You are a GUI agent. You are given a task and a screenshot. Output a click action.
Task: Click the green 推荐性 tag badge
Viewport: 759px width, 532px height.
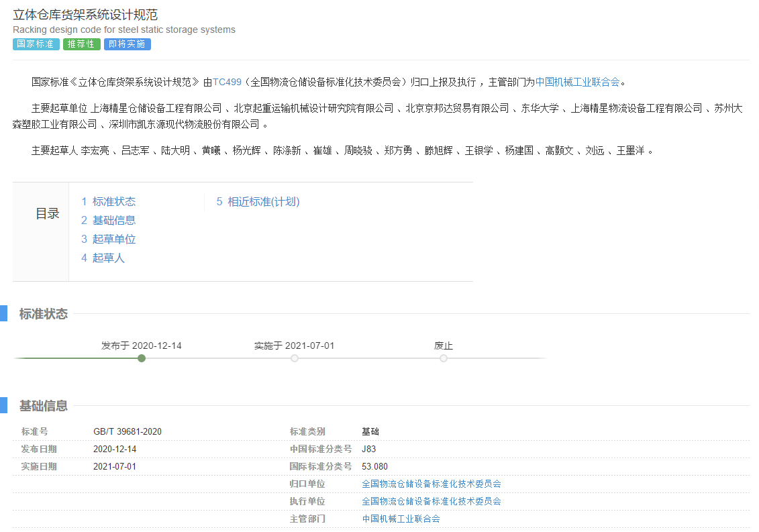pos(82,44)
